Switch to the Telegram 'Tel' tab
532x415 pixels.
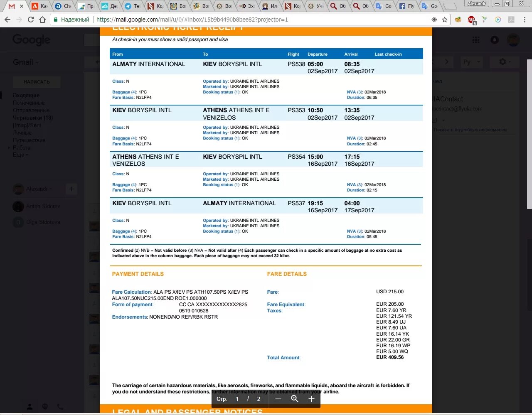[133, 6]
